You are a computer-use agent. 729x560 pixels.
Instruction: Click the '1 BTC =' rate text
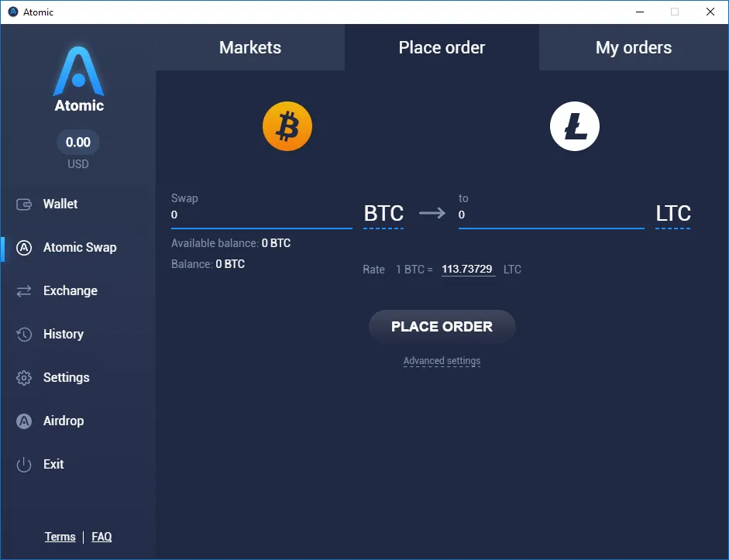point(414,270)
